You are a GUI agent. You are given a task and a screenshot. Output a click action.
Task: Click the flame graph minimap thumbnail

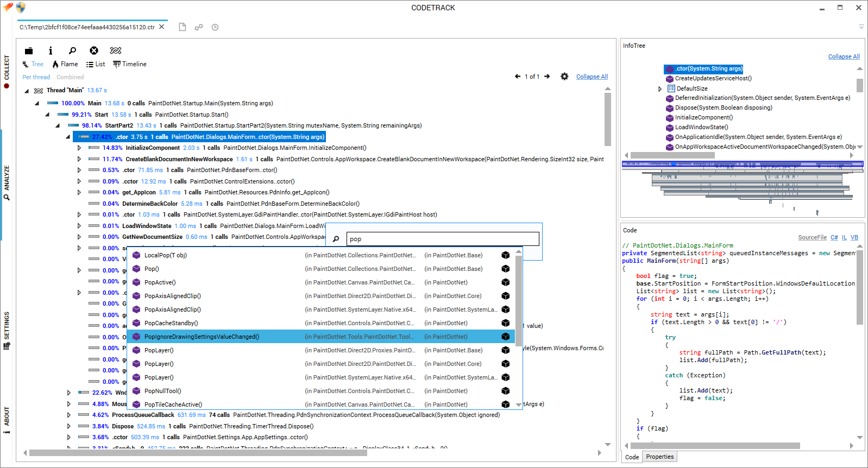(743, 187)
